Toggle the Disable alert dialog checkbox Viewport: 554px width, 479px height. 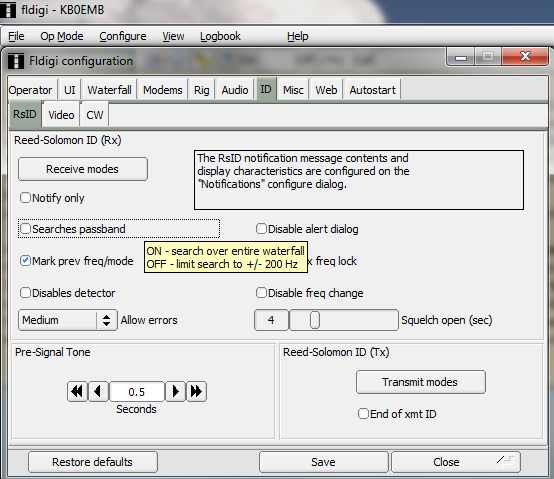pyautogui.click(x=261, y=229)
